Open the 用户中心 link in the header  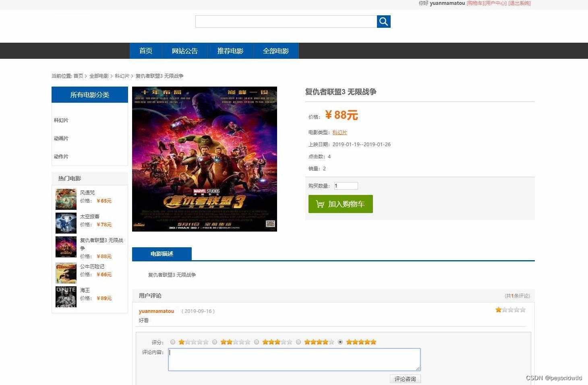point(495,3)
